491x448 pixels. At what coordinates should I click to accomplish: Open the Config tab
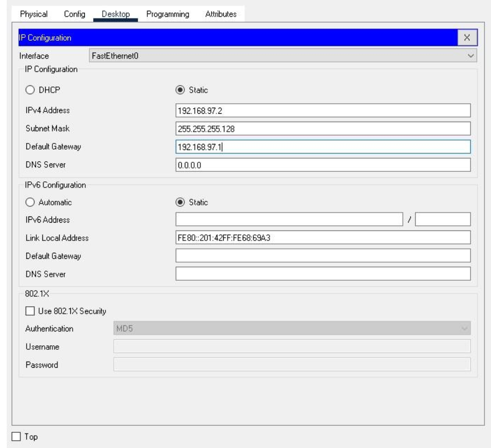pyautogui.click(x=74, y=14)
